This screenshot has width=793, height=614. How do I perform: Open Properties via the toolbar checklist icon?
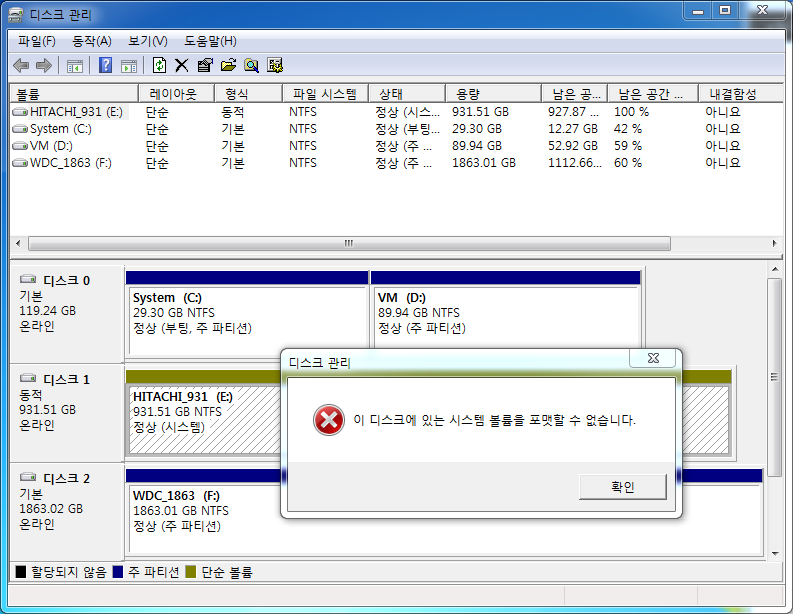[x=205, y=66]
